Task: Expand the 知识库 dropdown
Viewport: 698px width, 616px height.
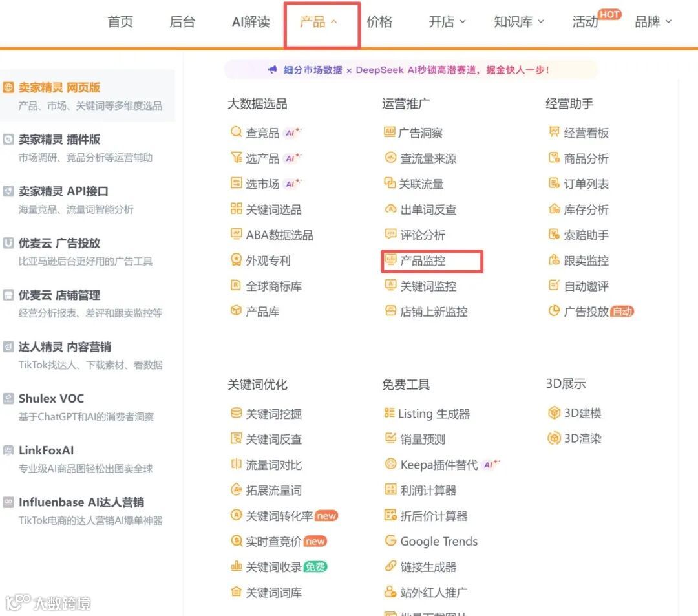Action: [518, 21]
